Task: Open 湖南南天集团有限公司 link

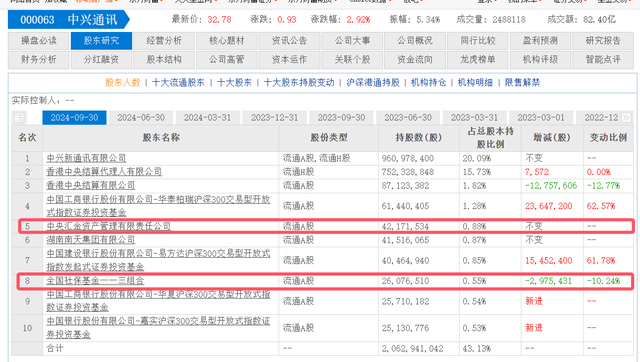Action: tap(91, 240)
